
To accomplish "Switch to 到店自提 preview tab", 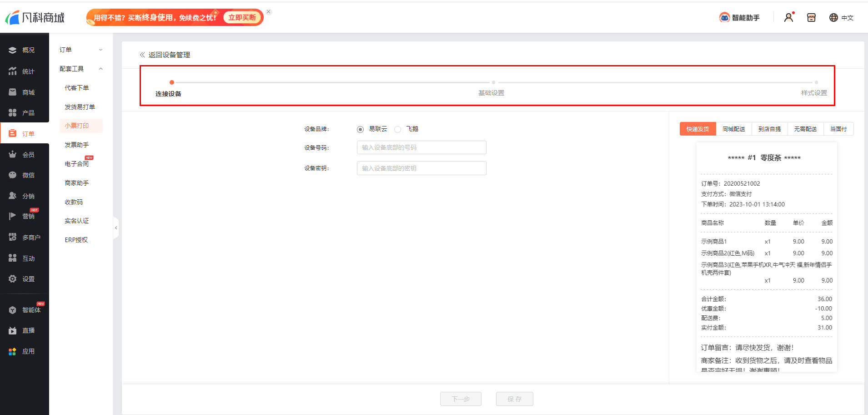I will [770, 129].
